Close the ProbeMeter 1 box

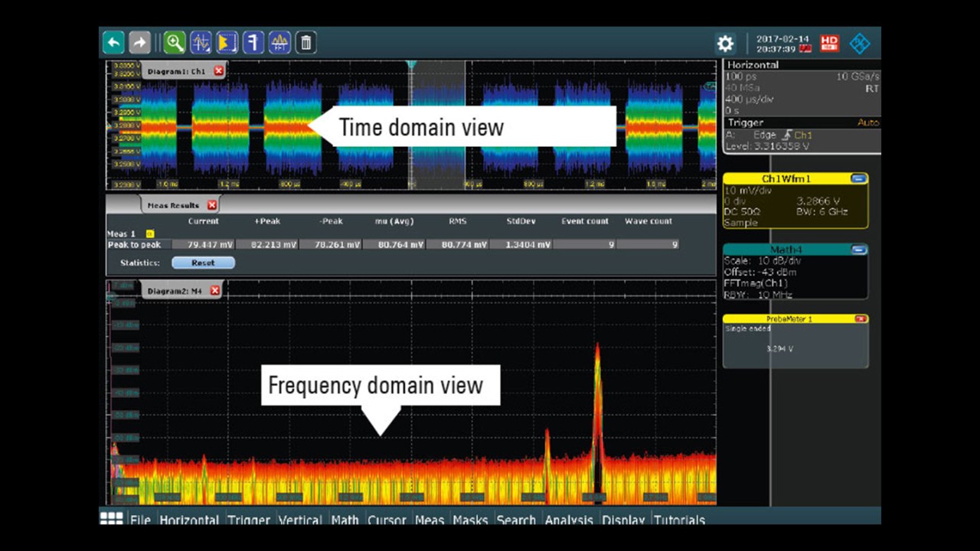(x=860, y=318)
